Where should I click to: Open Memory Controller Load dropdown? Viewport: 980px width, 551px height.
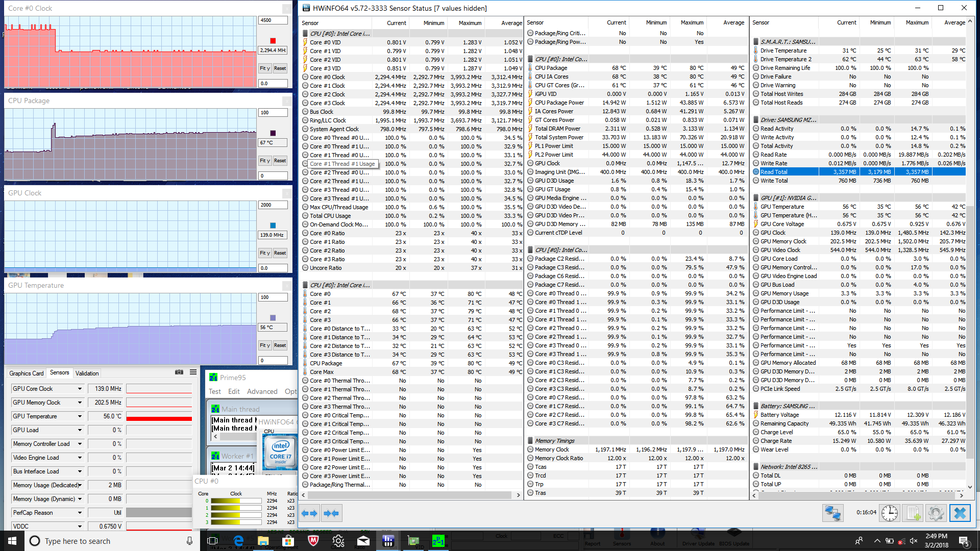(x=80, y=444)
